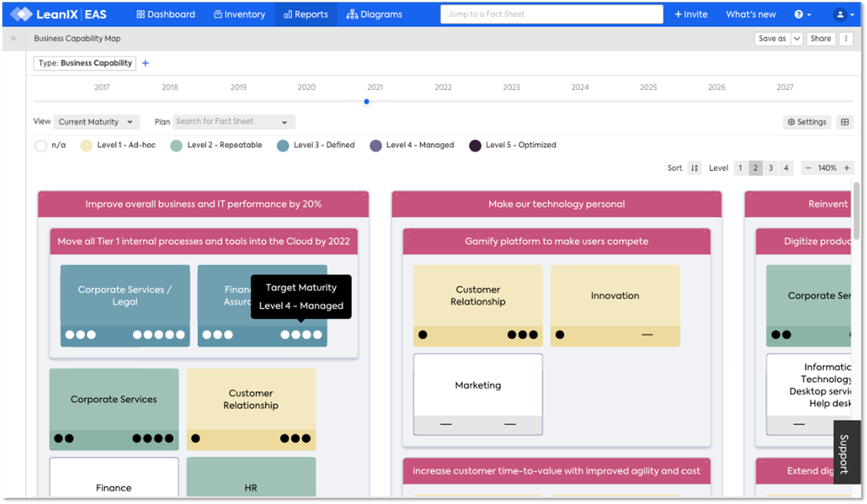Add a new filter with the plus icon
The image size is (867, 504).
pos(145,63)
